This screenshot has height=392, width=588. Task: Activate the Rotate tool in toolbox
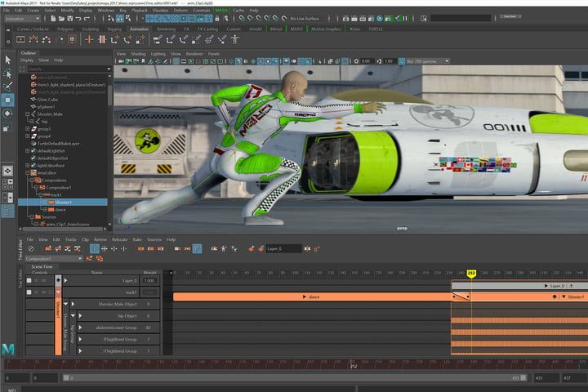pyautogui.click(x=8, y=114)
